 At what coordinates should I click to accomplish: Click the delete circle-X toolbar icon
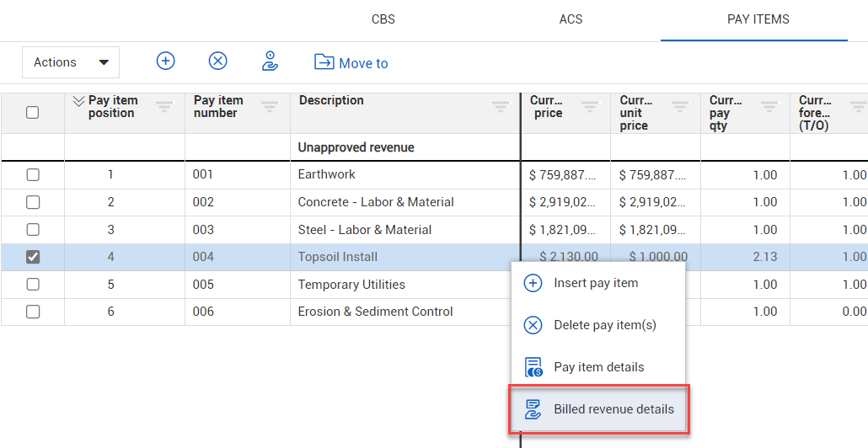[x=218, y=61]
